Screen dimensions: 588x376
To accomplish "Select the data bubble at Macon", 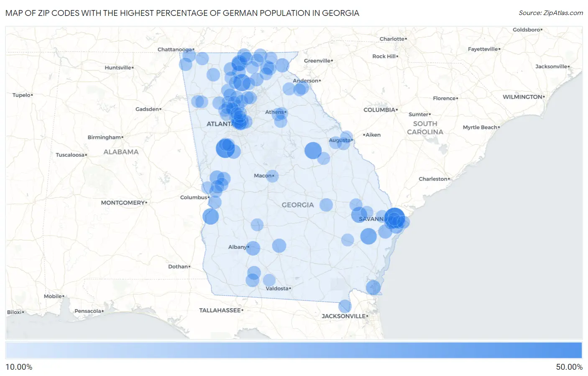I will [x=272, y=176].
